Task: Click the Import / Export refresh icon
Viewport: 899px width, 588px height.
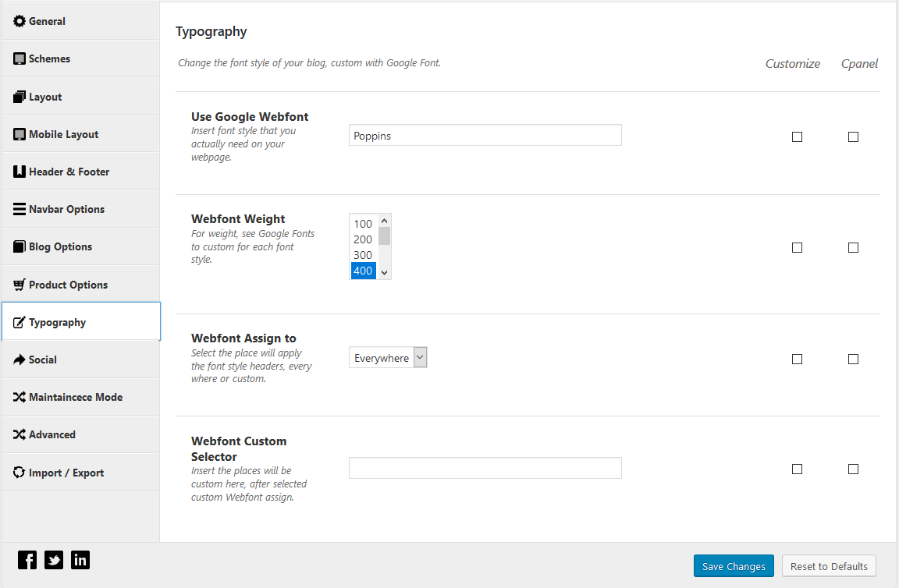Action: pyautogui.click(x=20, y=473)
